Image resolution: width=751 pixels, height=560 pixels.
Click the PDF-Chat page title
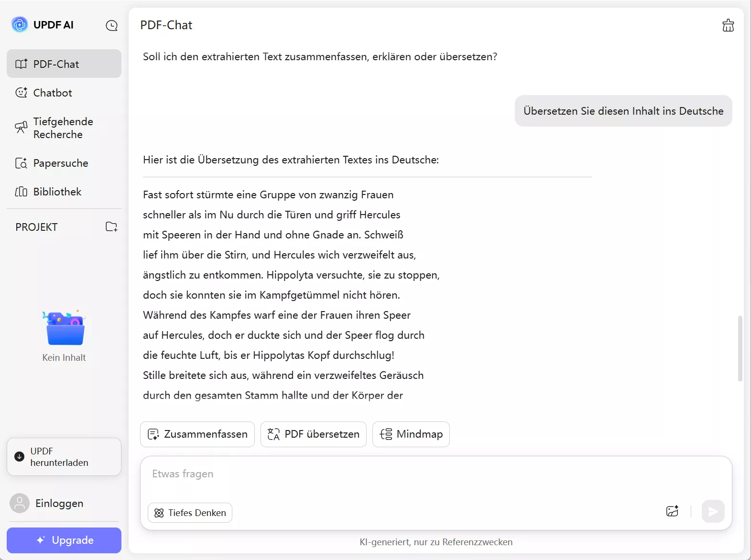pyautogui.click(x=166, y=25)
